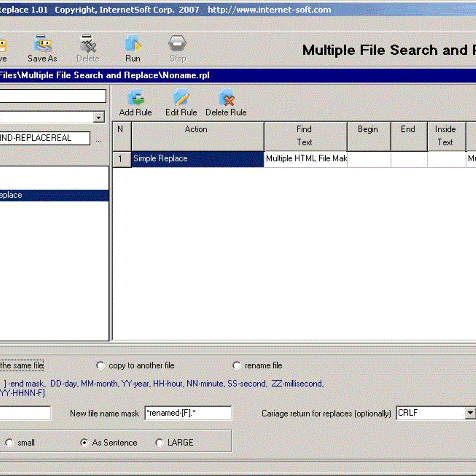Enable the 'As Sentence' case option
The image size is (476, 476).
84,442
